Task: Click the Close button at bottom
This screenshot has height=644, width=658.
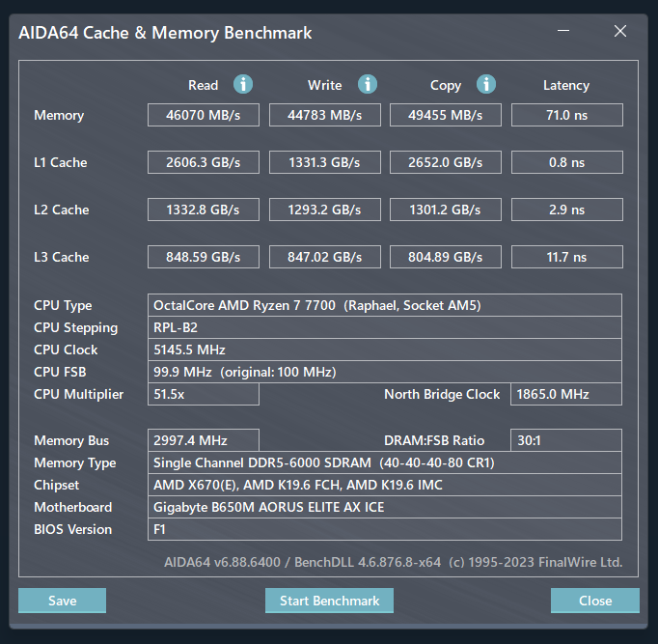Action: coord(595,601)
